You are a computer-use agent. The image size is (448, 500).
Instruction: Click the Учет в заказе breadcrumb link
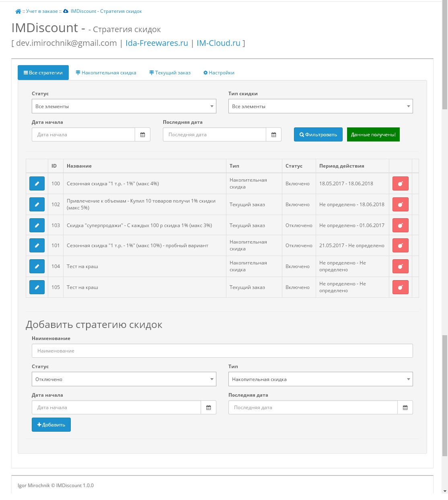coord(42,11)
